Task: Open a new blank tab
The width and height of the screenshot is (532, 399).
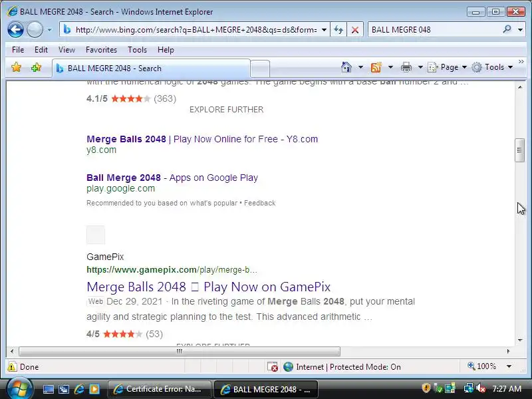Action: pos(260,69)
